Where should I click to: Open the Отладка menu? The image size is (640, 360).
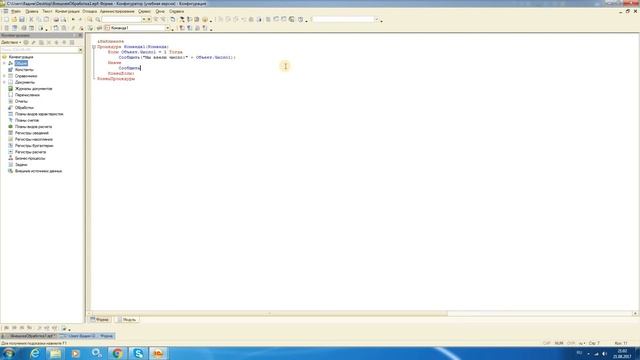[90, 11]
